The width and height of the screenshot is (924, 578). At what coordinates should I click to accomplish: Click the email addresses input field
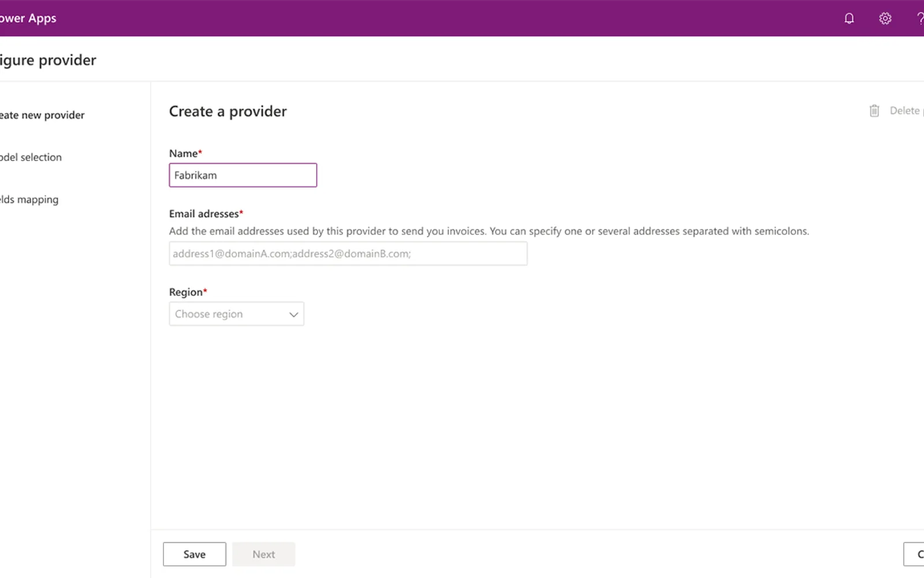pyautogui.click(x=348, y=254)
